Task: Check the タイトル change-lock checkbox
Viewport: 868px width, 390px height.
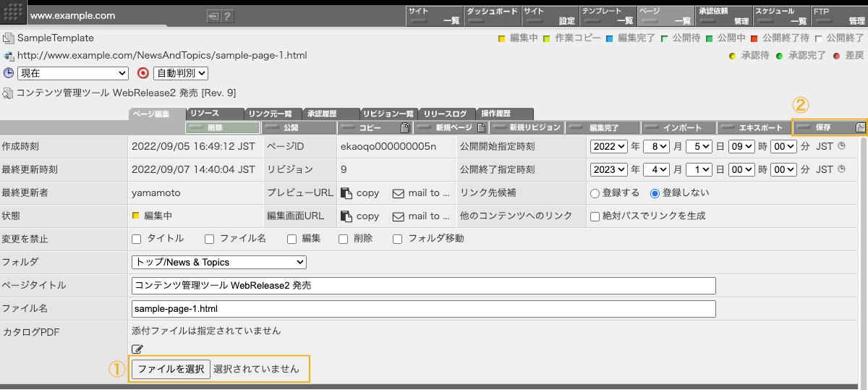Action: (137, 239)
